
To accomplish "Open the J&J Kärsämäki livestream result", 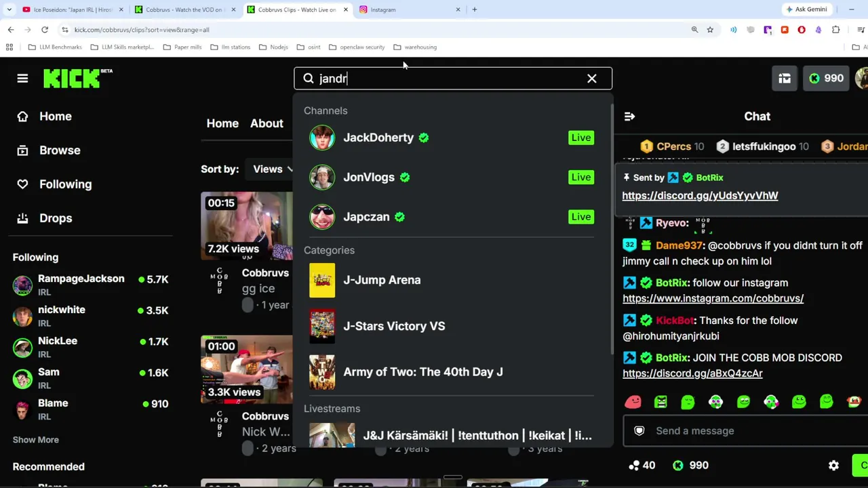I will (452, 435).
